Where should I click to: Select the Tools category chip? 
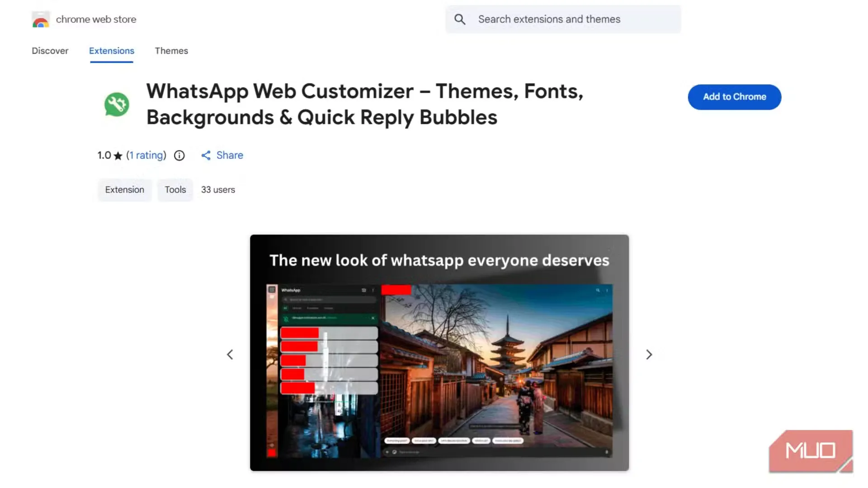click(x=175, y=190)
